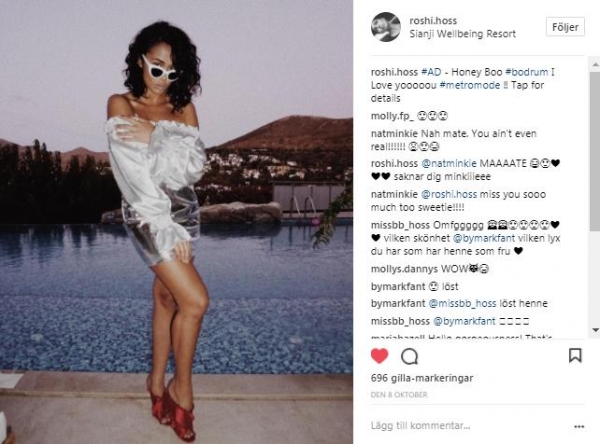Screen dimensions: 600x444
Task: Click the comment speech bubble icon
Action: 409,356
